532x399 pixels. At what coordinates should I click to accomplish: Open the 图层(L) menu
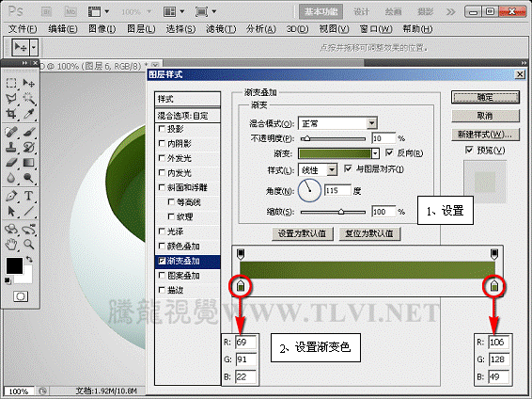click(141, 29)
